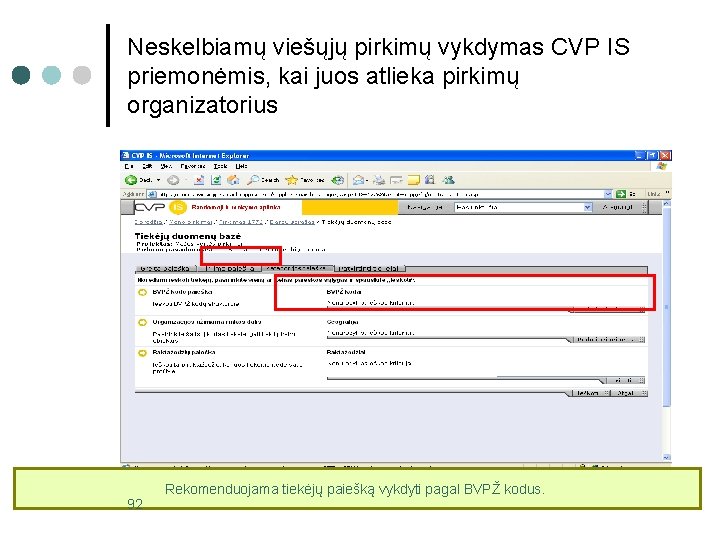720x540 pixels.
Task: Click the Windows flag logo in IE
Action: (662, 166)
